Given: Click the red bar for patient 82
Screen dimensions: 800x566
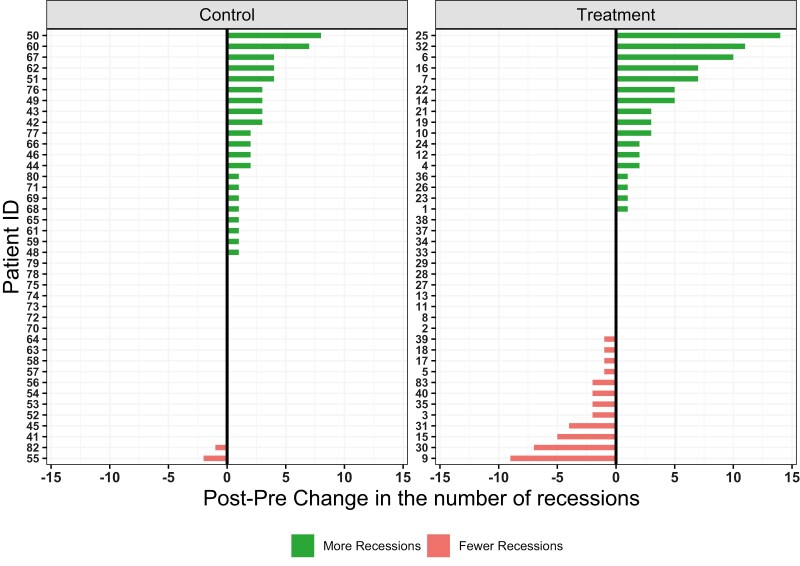Looking at the screenshot, I should 221,447.
